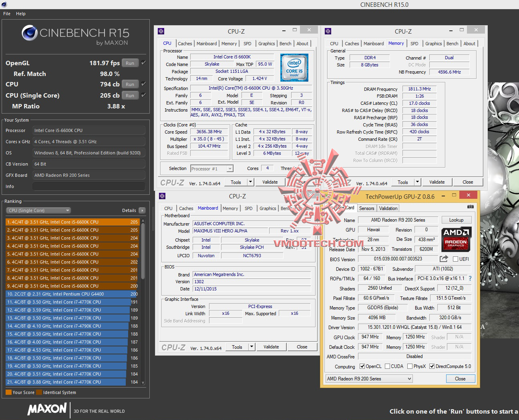Select ranking row 17 at 4.53 GHz
The width and height of the screenshot is (519, 420).
(x=72, y=350)
